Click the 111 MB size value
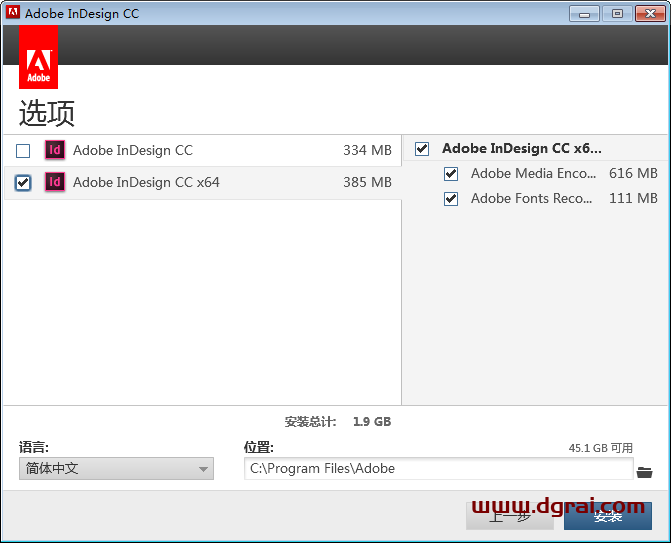671x543 pixels. [633, 198]
